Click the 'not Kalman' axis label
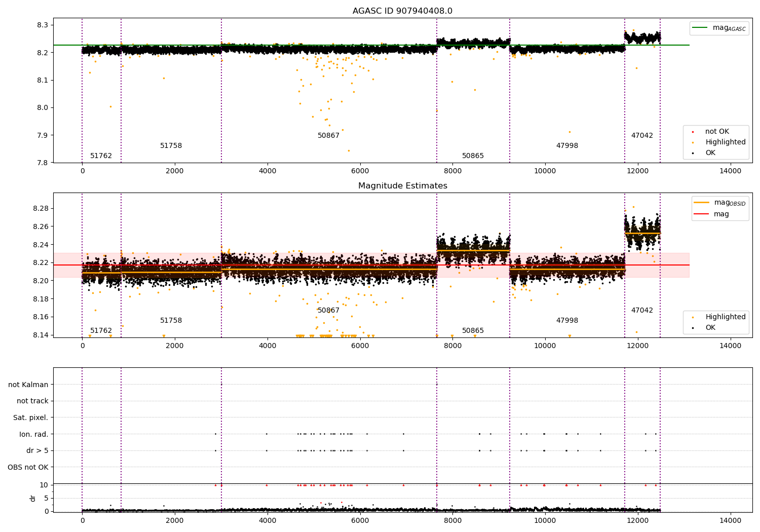The width and height of the screenshot is (760, 532). 28,385
